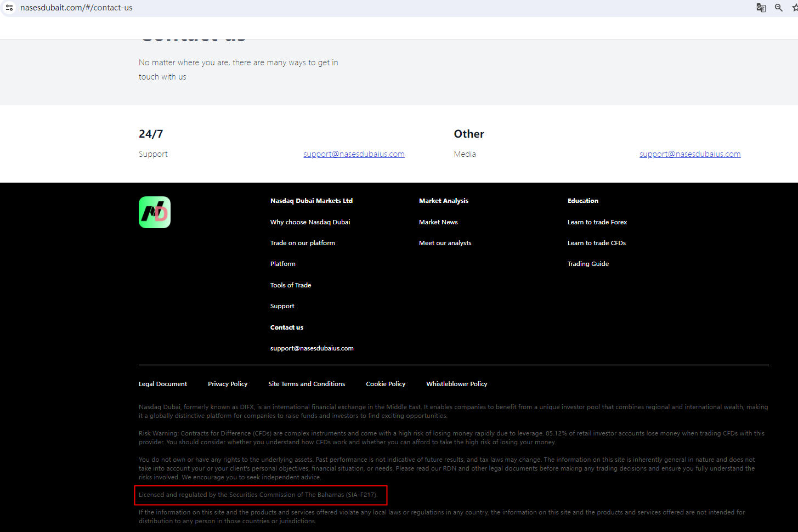The height and width of the screenshot is (532, 798).
Task: Open the translate page icon
Action: [x=761, y=8]
